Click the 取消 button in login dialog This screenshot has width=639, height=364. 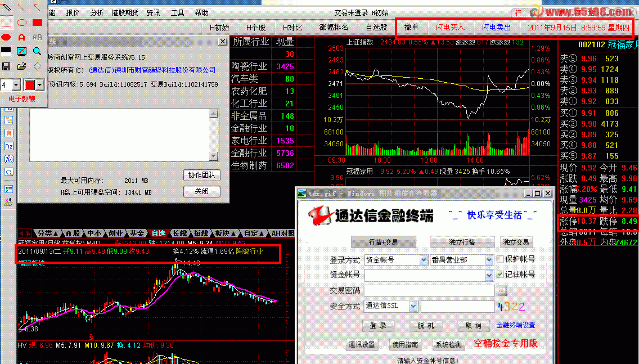point(473,325)
